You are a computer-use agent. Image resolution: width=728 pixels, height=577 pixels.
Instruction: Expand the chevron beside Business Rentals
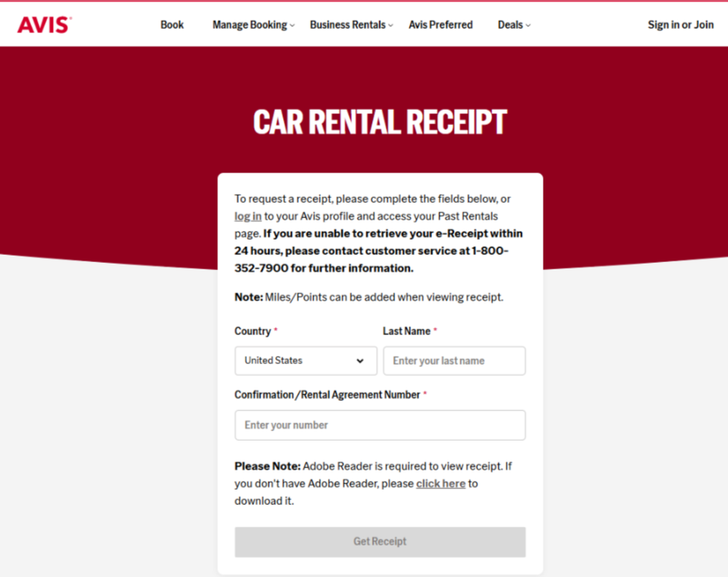(391, 26)
